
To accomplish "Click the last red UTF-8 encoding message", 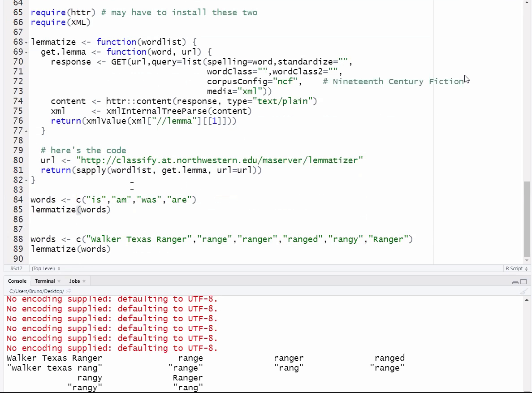I will pyautogui.click(x=112, y=348).
